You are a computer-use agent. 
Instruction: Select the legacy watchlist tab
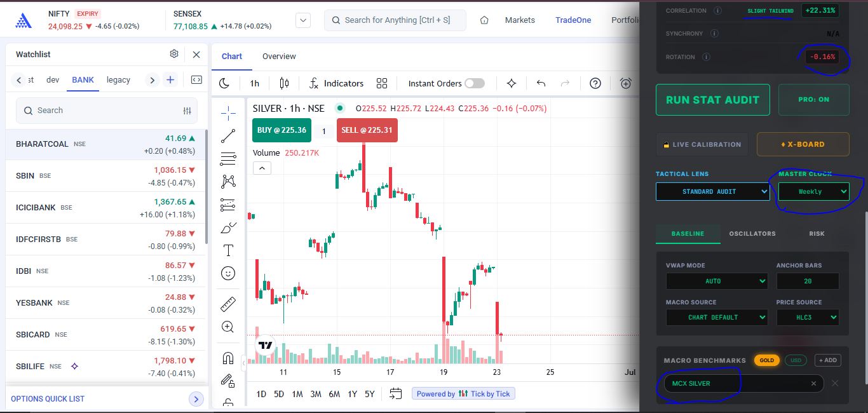pos(118,79)
